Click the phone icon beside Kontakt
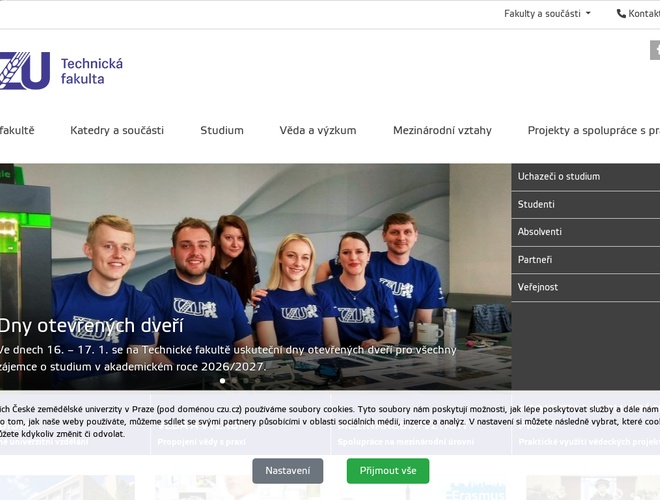 (621, 14)
